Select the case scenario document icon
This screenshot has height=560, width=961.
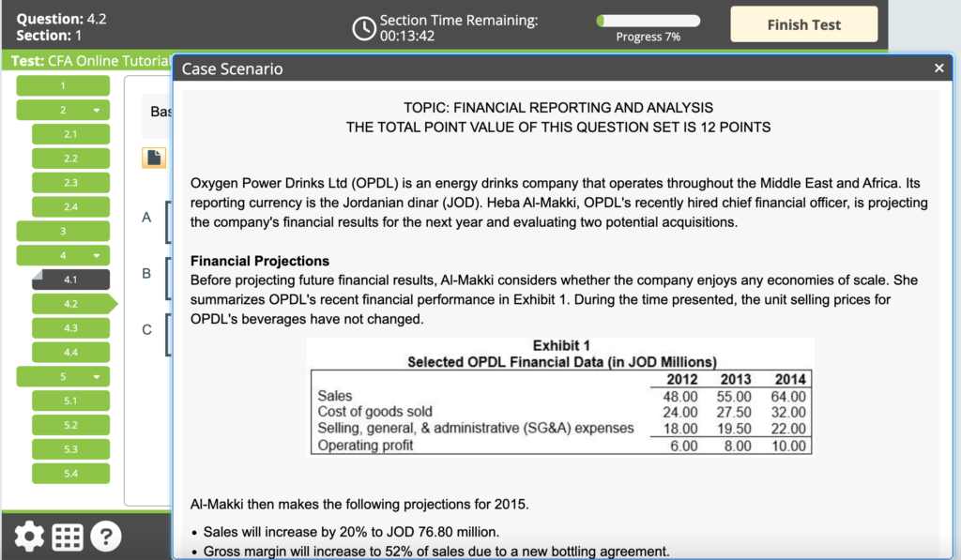[154, 157]
